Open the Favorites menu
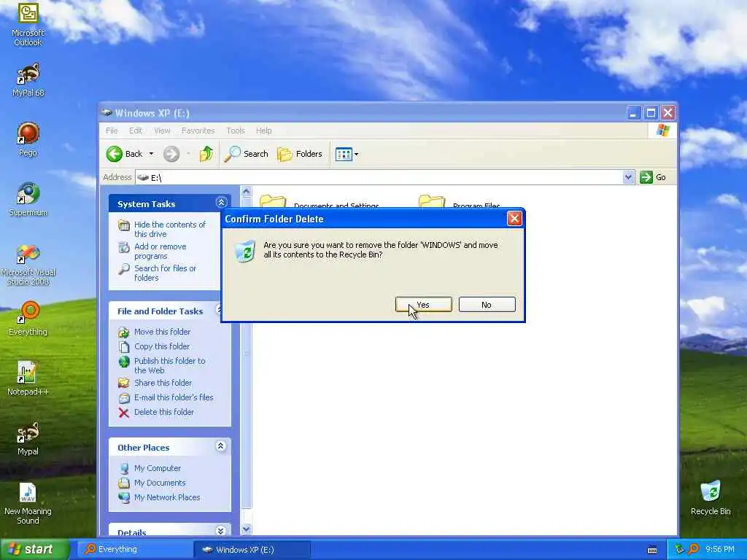The height and width of the screenshot is (560, 747). (x=198, y=131)
